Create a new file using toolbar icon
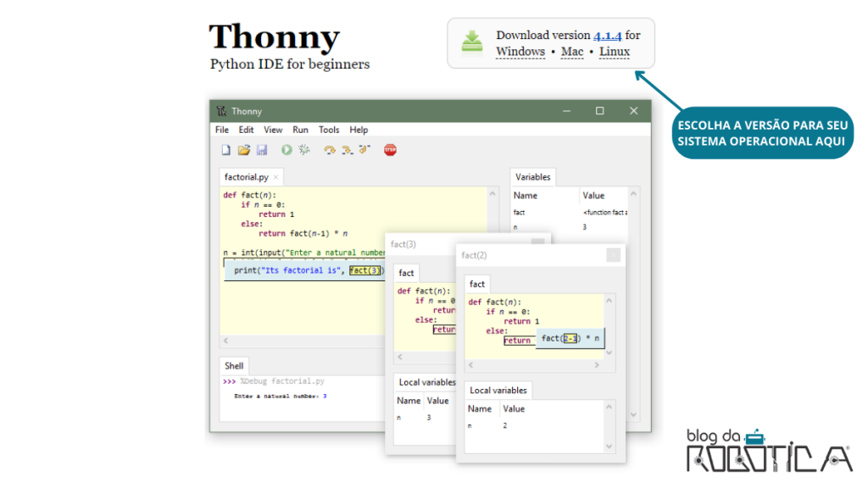 [x=227, y=150]
